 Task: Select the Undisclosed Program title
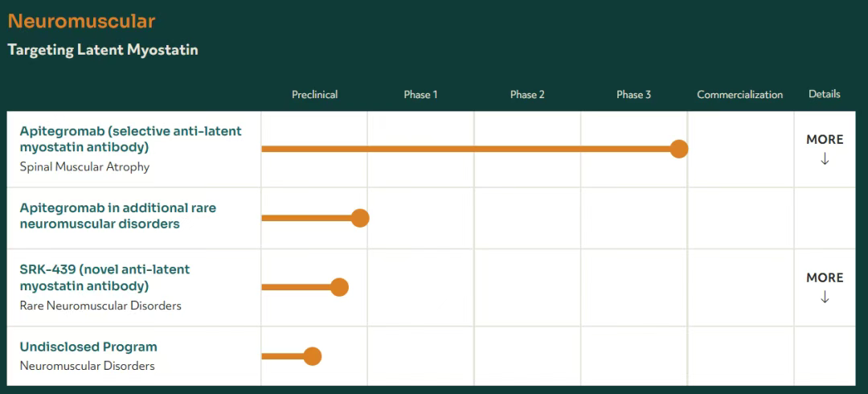pyautogui.click(x=88, y=347)
